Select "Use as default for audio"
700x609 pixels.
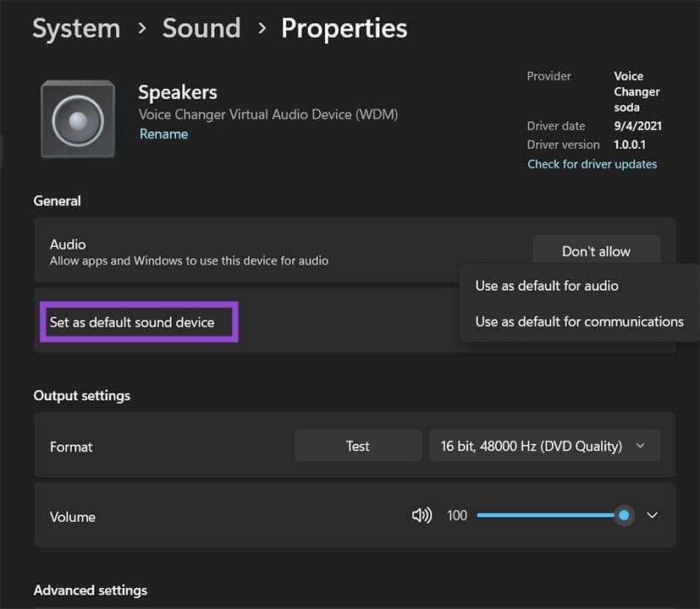click(x=546, y=286)
